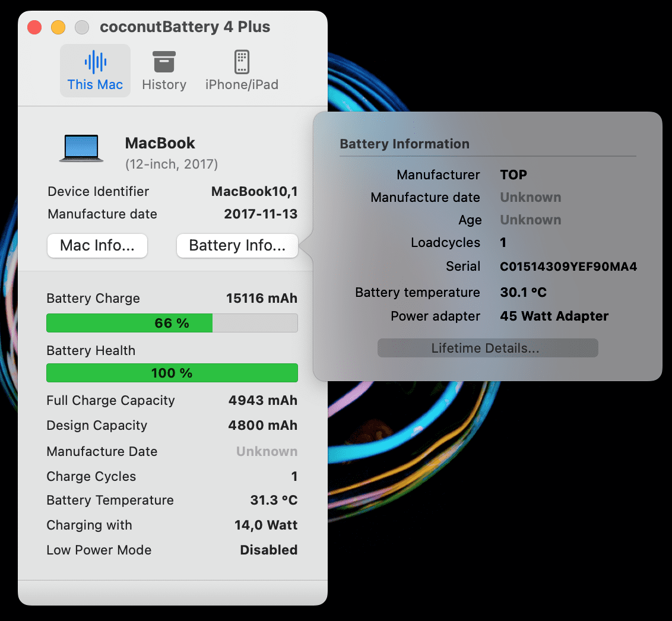The width and height of the screenshot is (672, 621).
Task: Close the coconutBattery window with the red button
Action: (x=34, y=27)
